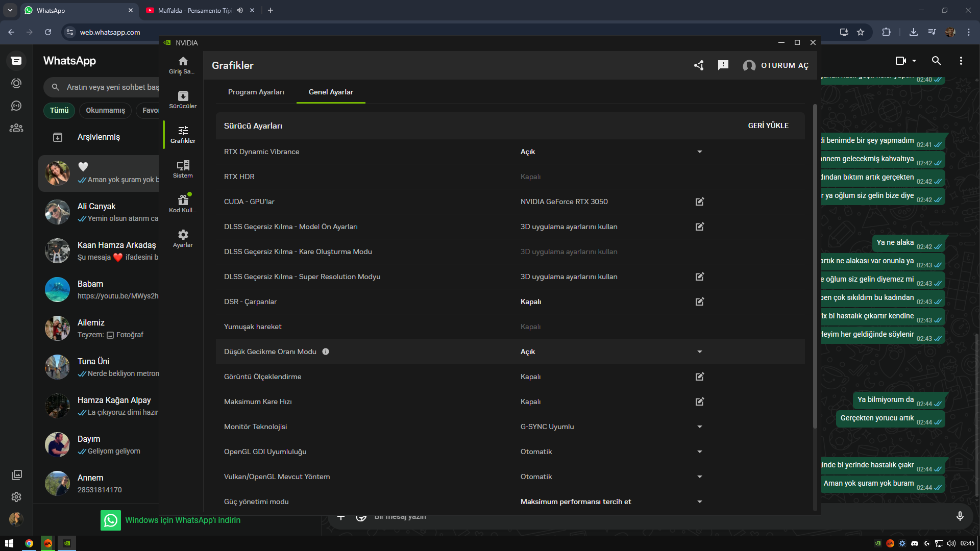Open the Tuna Üni chat
Image resolution: width=980 pixels, height=551 pixels.
[99, 367]
